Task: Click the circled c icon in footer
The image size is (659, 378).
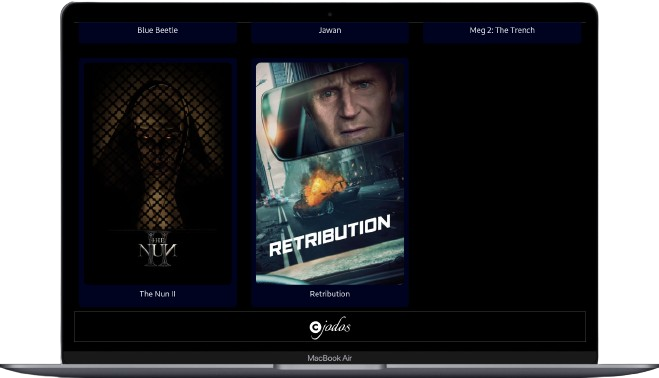Action: pyautogui.click(x=315, y=327)
